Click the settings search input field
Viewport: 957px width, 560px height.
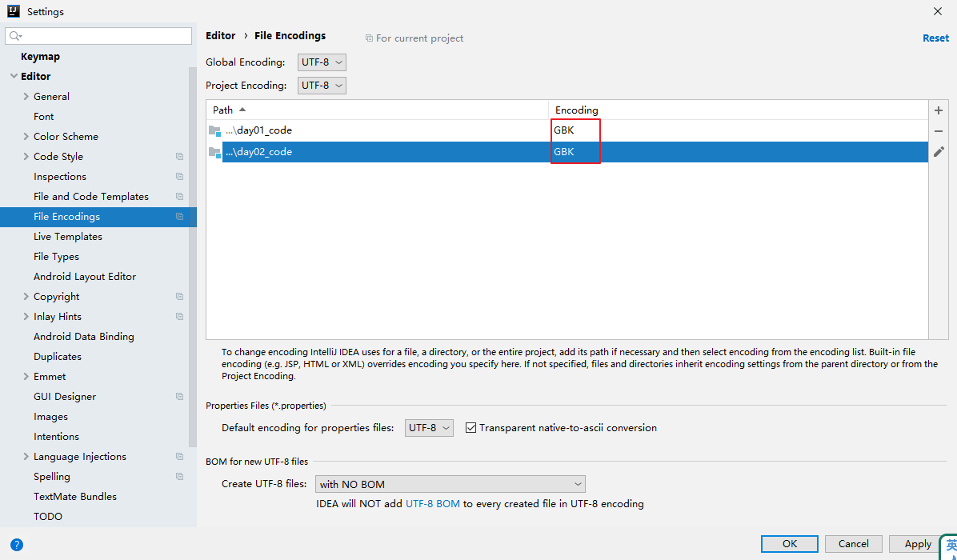tap(104, 36)
